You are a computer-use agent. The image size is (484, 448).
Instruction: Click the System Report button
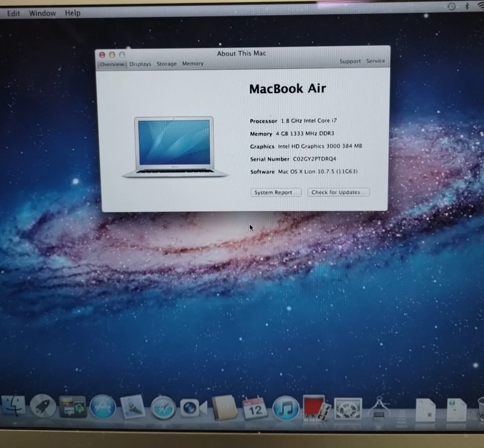(x=276, y=192)
